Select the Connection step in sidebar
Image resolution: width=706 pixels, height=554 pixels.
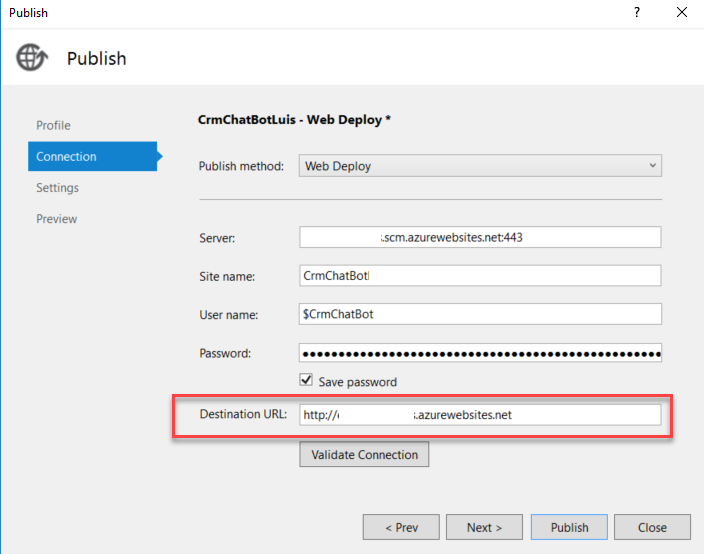click(x=66, y=157)
